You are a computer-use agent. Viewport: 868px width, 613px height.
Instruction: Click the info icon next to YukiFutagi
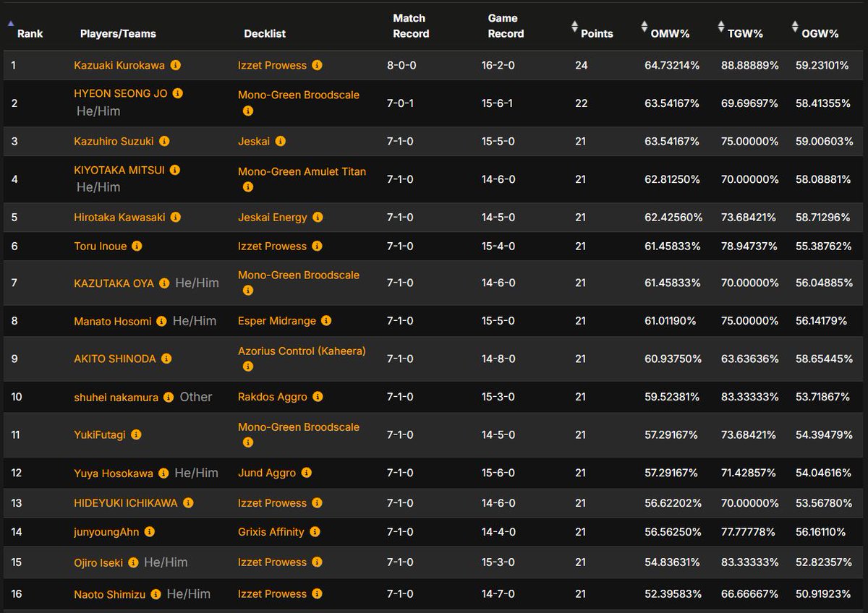136,434
